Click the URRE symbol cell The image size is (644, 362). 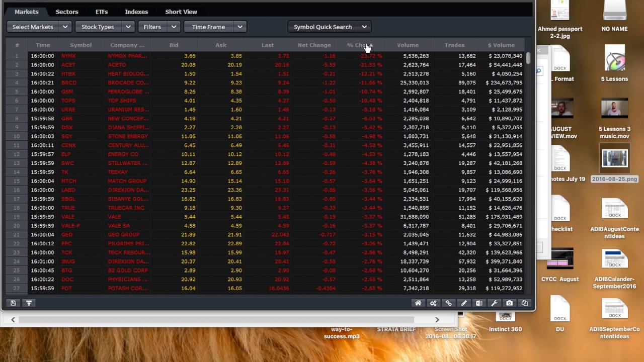[68, 110]
